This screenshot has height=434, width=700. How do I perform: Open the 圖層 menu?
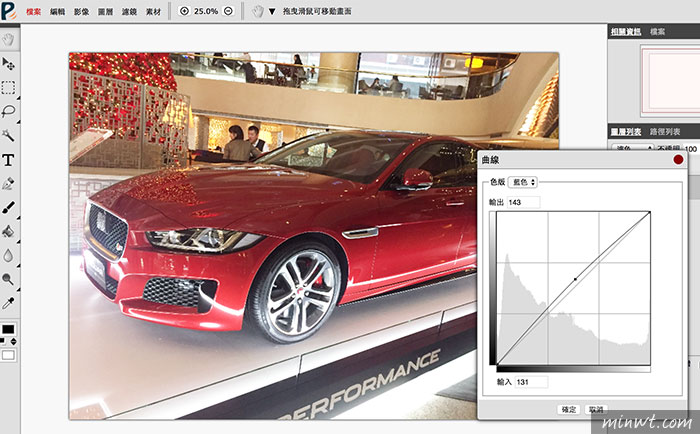105,12
